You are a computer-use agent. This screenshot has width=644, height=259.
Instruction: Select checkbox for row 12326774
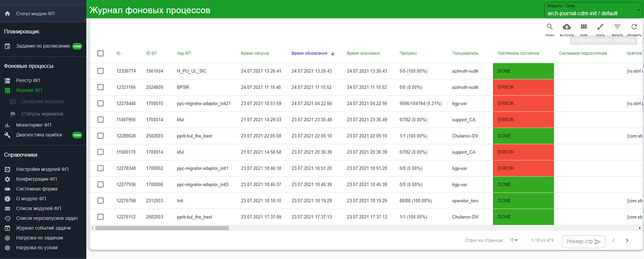[100, 71]
